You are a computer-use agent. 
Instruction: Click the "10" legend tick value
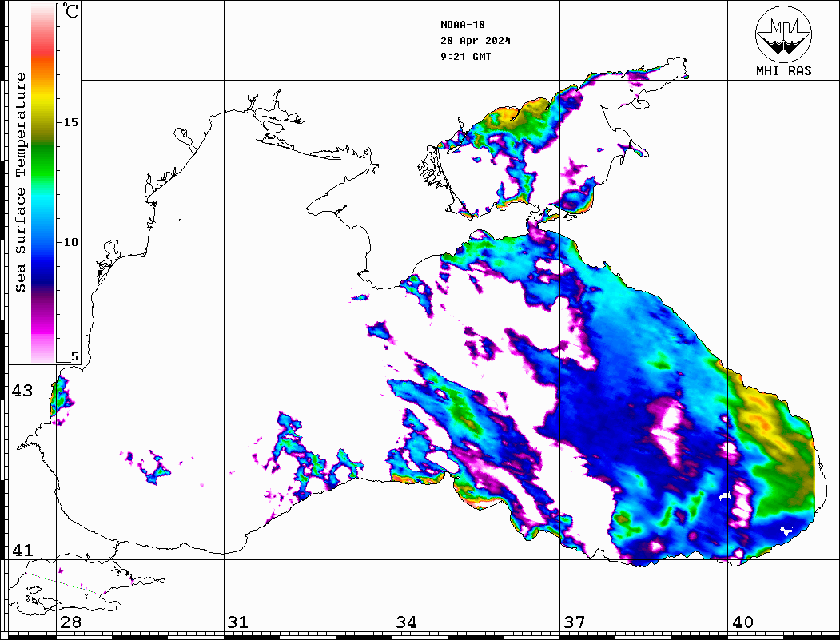click(70, 242)
